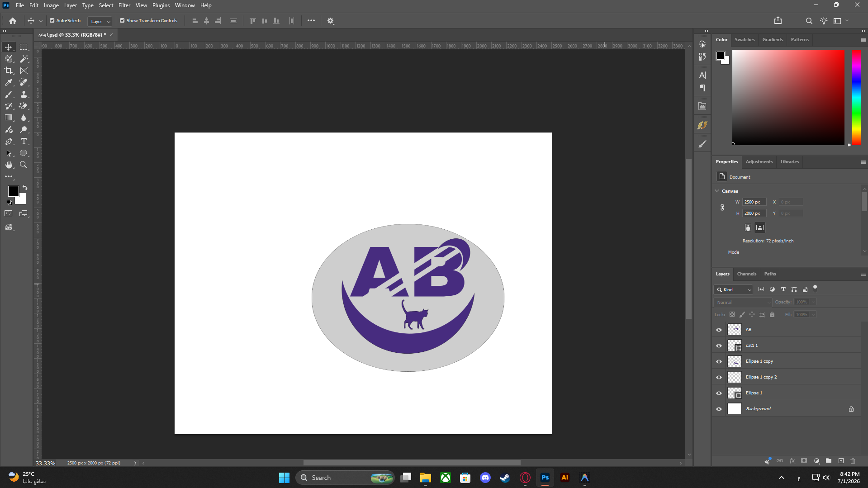Open the Filter menu
The height and width of the screenshot is (488, 868).
point(124,5)
